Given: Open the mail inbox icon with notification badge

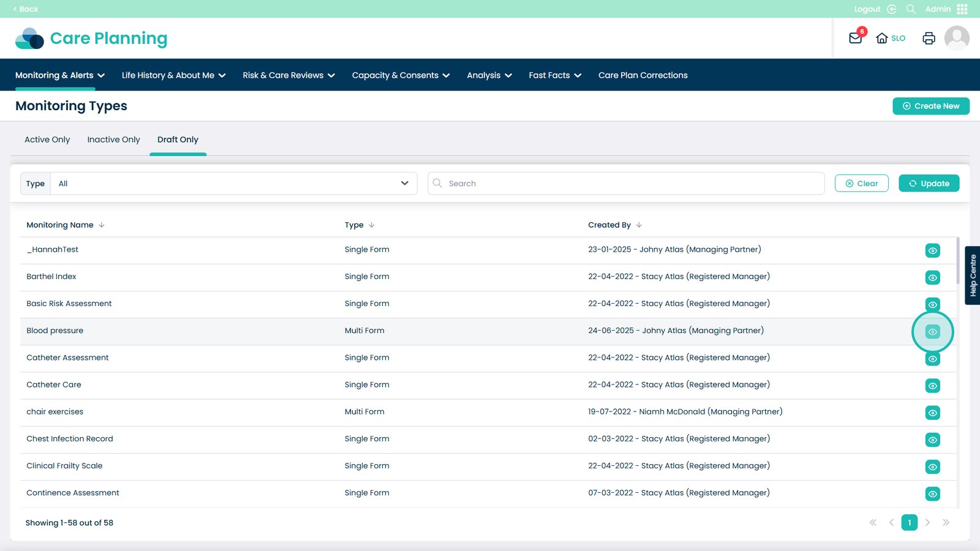Looking at the screenshot, I should (856, 38).
